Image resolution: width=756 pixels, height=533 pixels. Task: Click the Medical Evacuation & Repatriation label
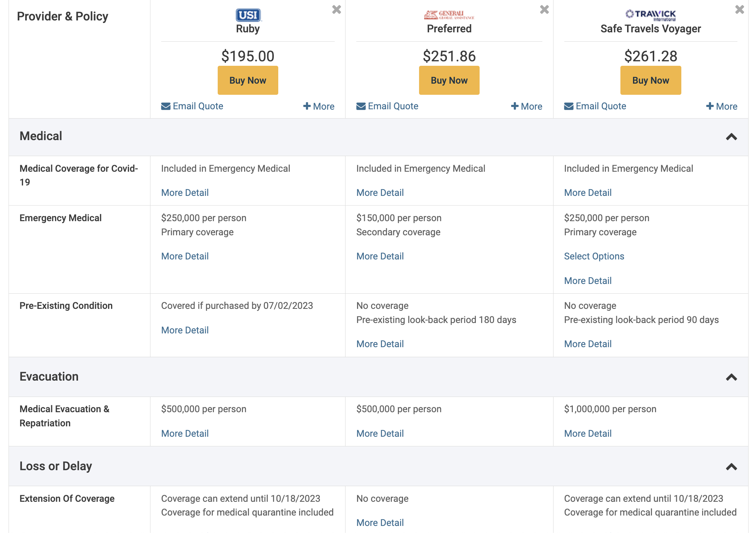(64, 416)
